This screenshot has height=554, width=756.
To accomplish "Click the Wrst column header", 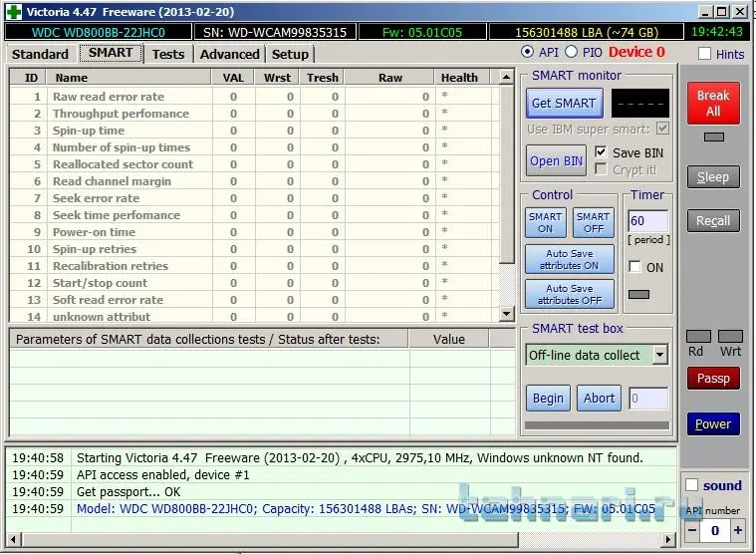I will [x=277, y=78].
